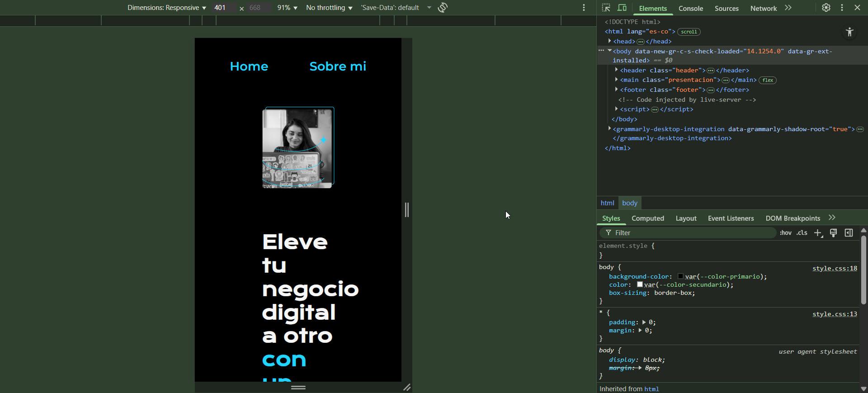Toggle the :hov element state button

786,232
